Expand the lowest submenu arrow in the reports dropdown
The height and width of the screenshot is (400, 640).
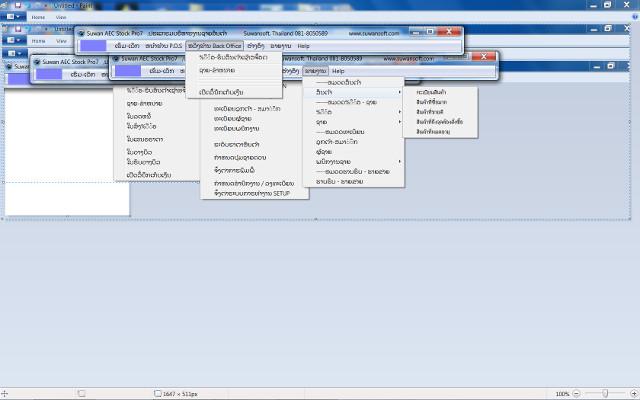point(399,162)
